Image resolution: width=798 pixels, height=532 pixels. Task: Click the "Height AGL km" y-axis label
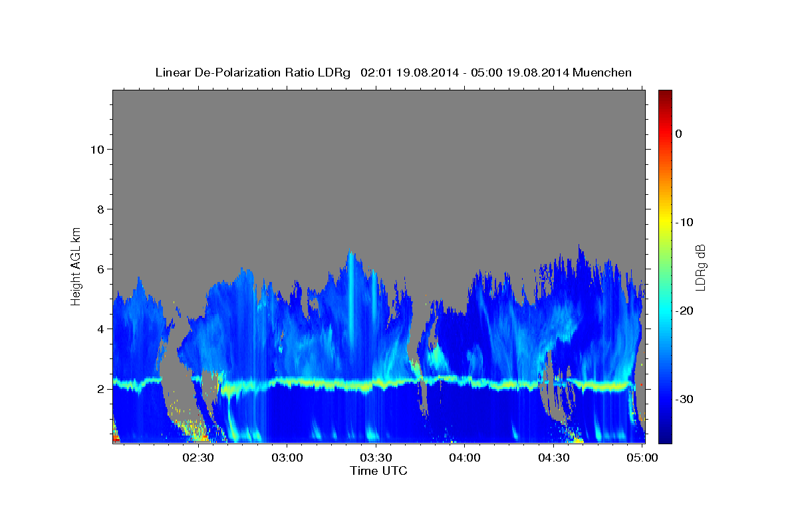(x=76, y=265)
